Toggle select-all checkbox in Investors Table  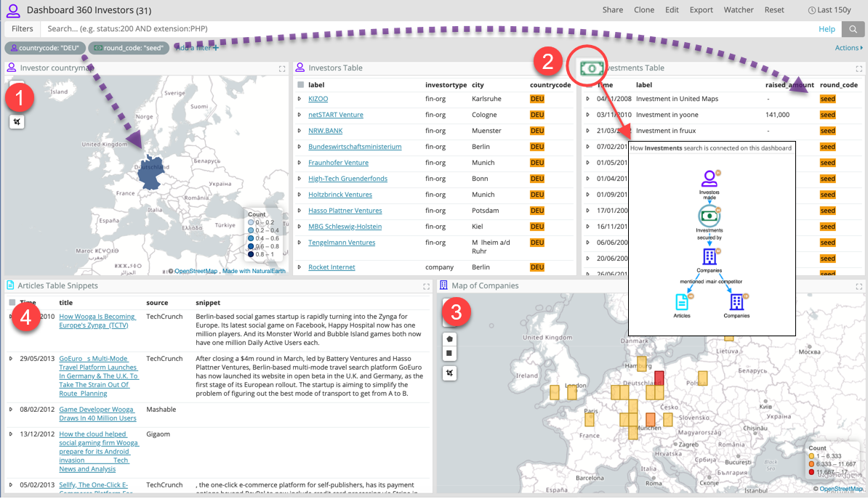click(300, 85)
